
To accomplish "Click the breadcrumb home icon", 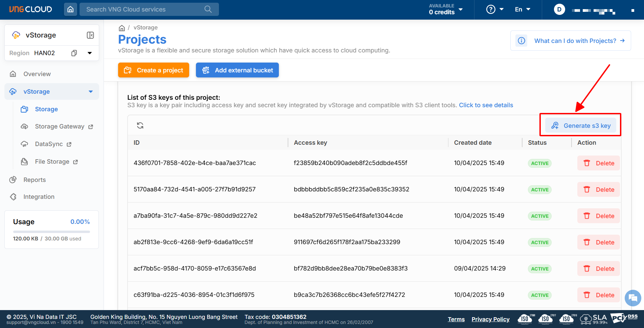I will coord(122,28).
